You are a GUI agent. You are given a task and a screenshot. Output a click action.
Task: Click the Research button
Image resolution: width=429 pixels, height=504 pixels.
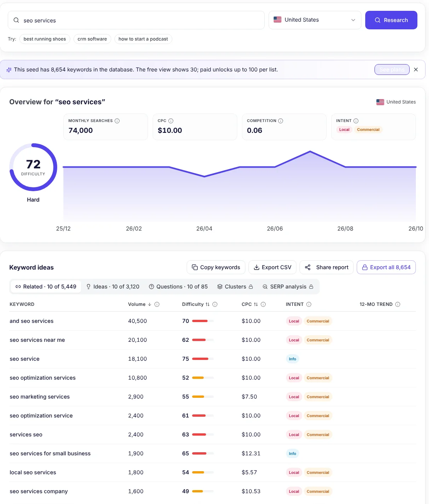[391, 20]
